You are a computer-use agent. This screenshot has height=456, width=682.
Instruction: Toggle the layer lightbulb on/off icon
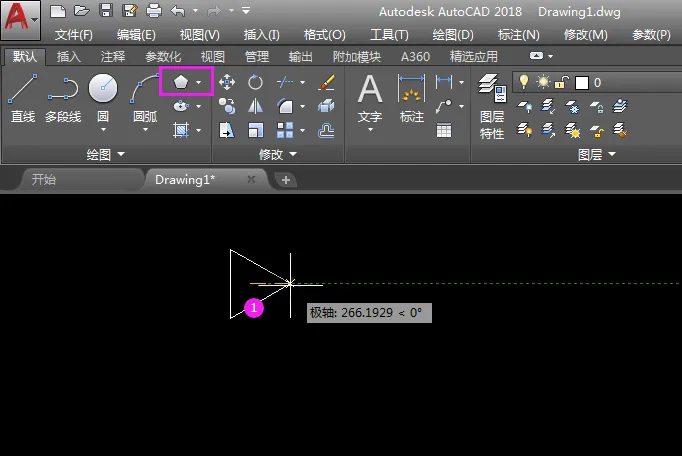coord(524,82)
